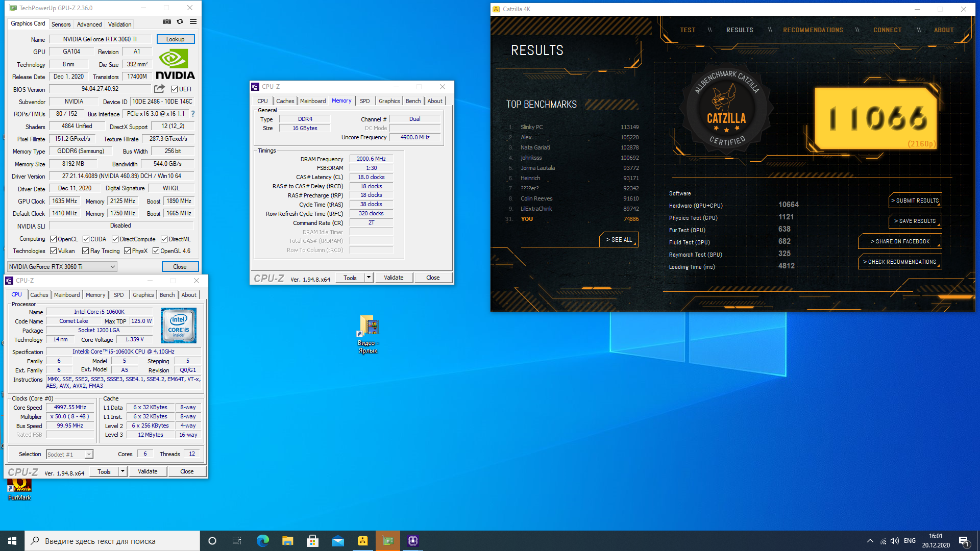Toggle the Ray Tracing checkbox
Viewport: 980px width, 551px height.
[x=85, y=251]
